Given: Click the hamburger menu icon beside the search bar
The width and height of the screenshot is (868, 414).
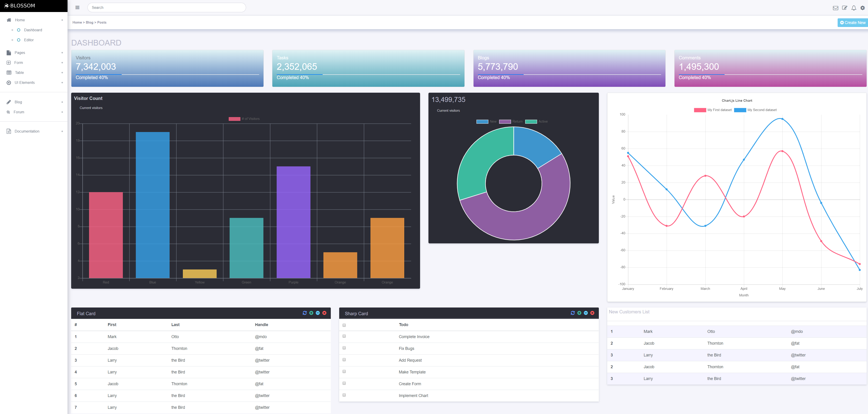Looking at the screenshot, I should 77,7.
